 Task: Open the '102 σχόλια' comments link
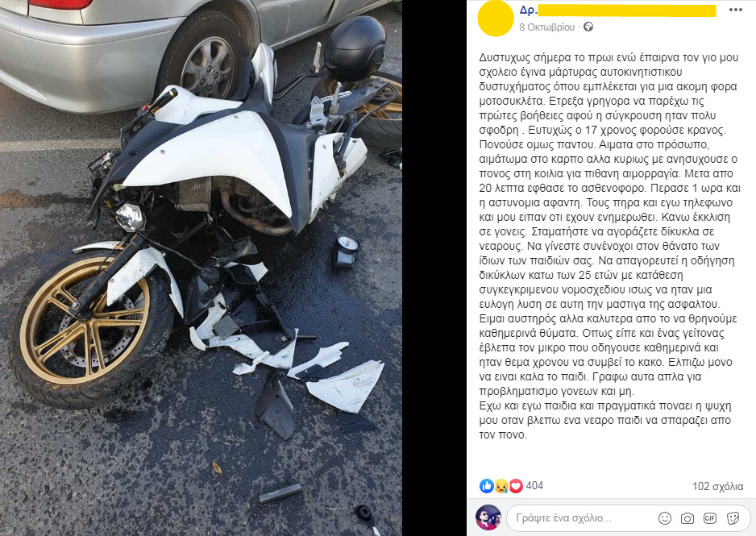(x=718, y=486)
